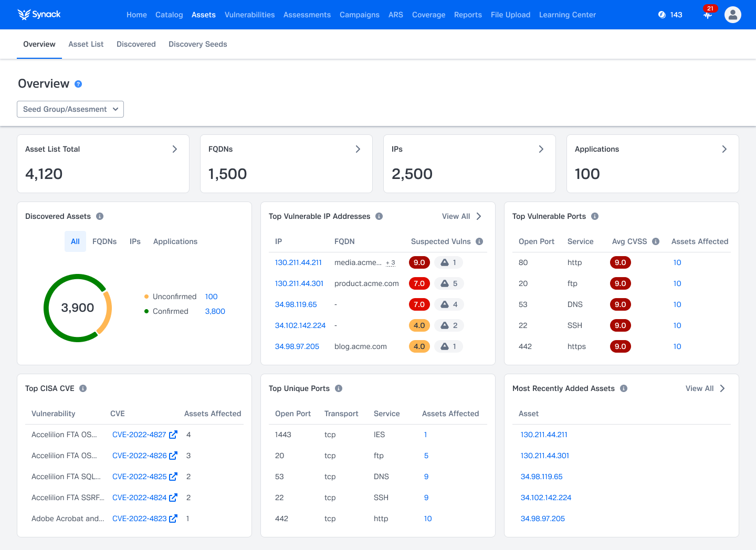Open external link icon for CVE-2022-4827
756x550 pixels.
pyautogui.click(x=173, y=435)
